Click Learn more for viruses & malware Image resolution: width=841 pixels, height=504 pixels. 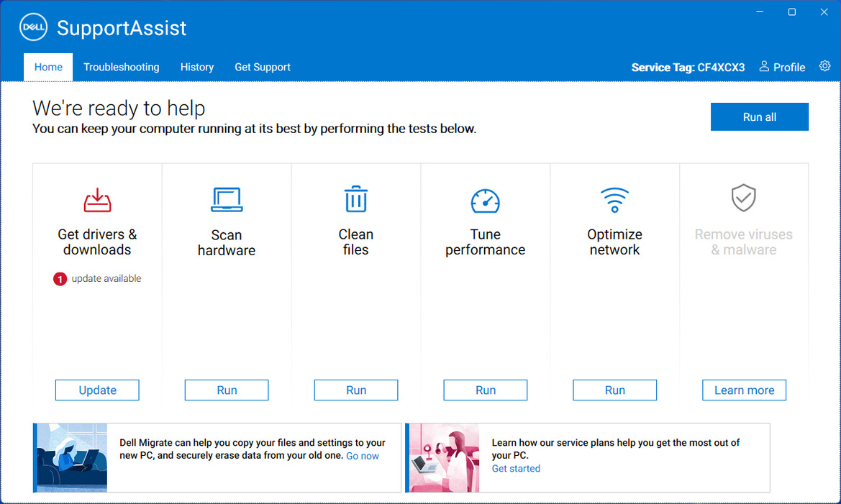pyautogui.click(x=745, y=390)
